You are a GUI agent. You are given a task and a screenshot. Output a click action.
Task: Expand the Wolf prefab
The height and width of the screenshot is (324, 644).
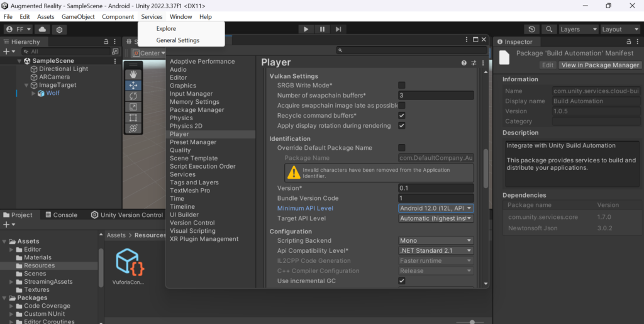tap(34, 93)
